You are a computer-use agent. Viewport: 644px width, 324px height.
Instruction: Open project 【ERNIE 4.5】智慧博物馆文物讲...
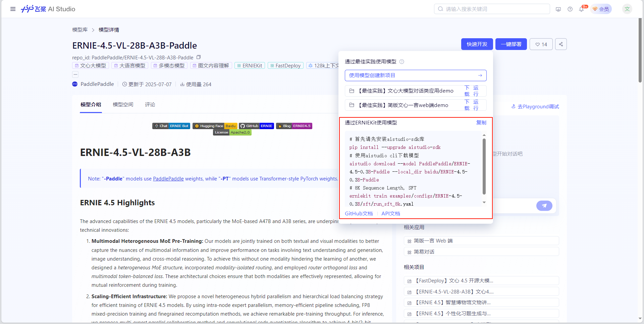click(x=481, y=303)
